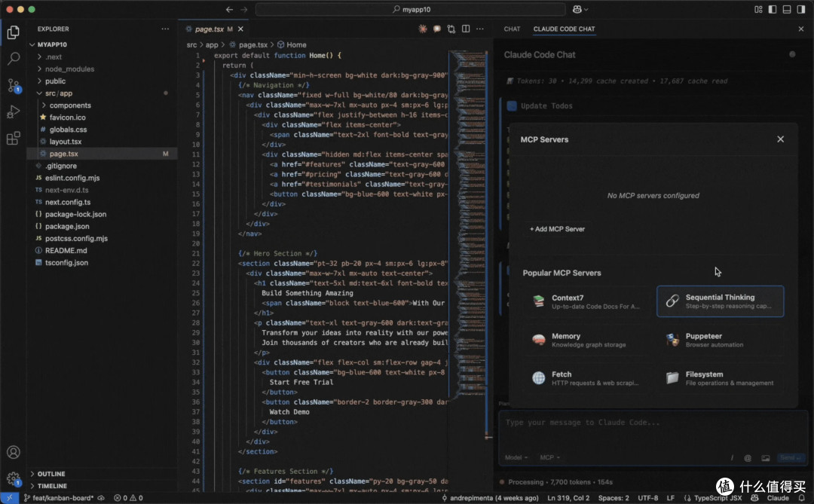The width and height of the screenshot is (814, 504).
Task: Open Explorer views and more actions ellipsis
Action: click(165, 29)
